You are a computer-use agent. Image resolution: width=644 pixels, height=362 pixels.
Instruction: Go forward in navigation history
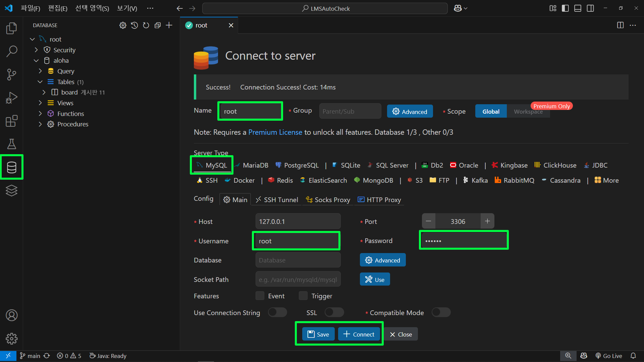[x=192, y=8]
